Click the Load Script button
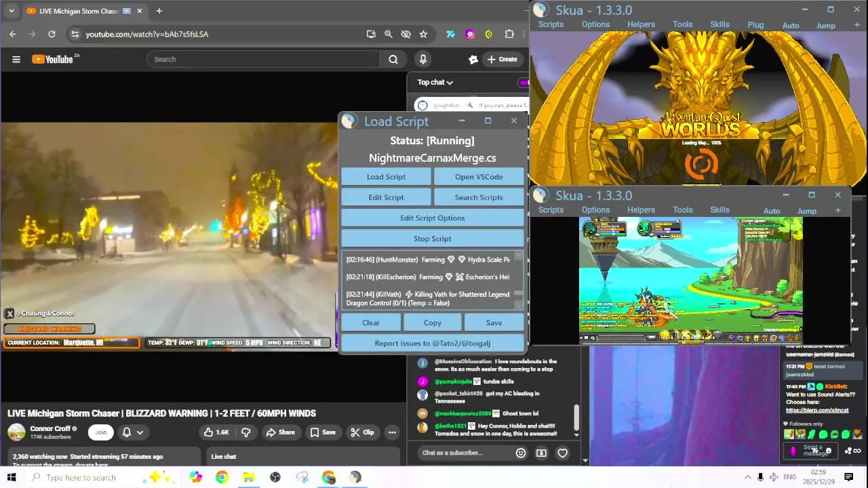 (x=386, y=177)
